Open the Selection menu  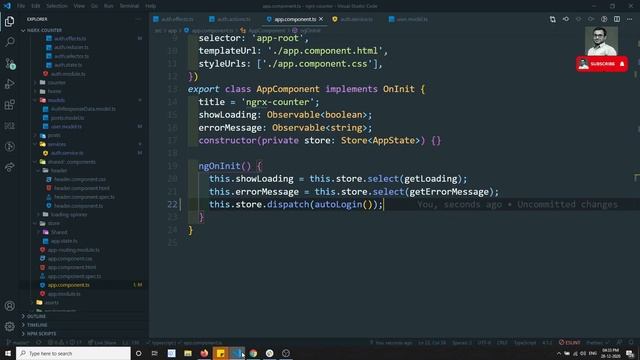click(x=57, y=6)
